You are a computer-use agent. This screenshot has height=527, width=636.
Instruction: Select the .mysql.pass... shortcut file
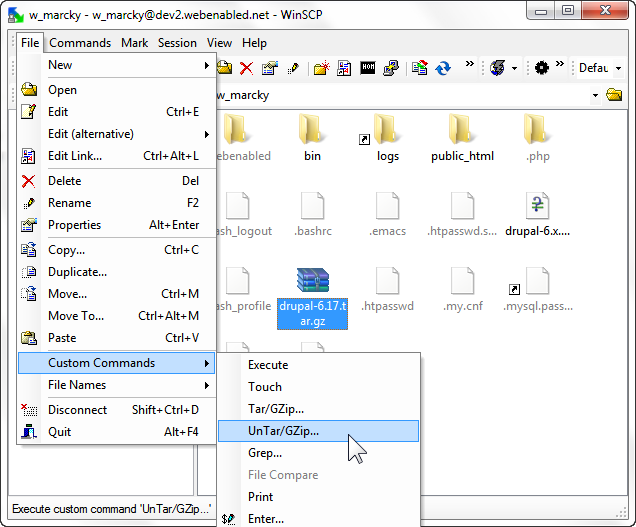[x=538, y=289]
